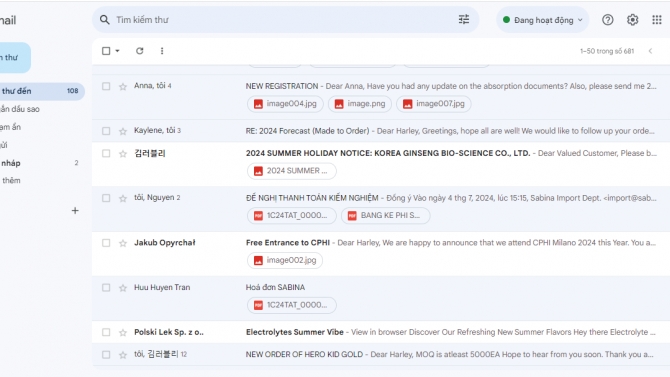Click sender name Jakub Opyrchał
This screenshot has width=670, height=377.
[x=165, y=243]
